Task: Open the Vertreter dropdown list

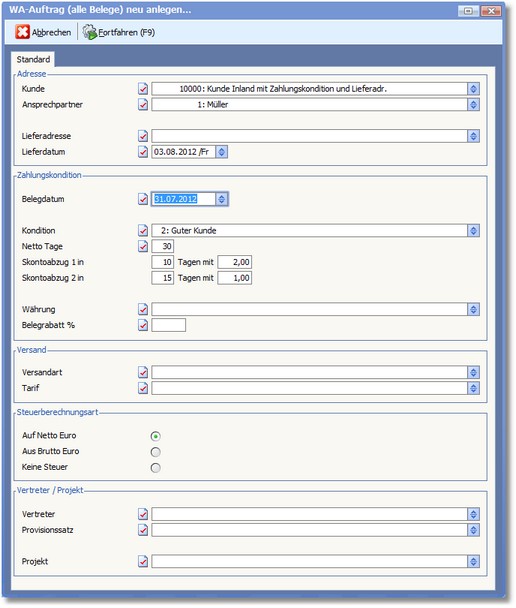Action: pos(473,515)
